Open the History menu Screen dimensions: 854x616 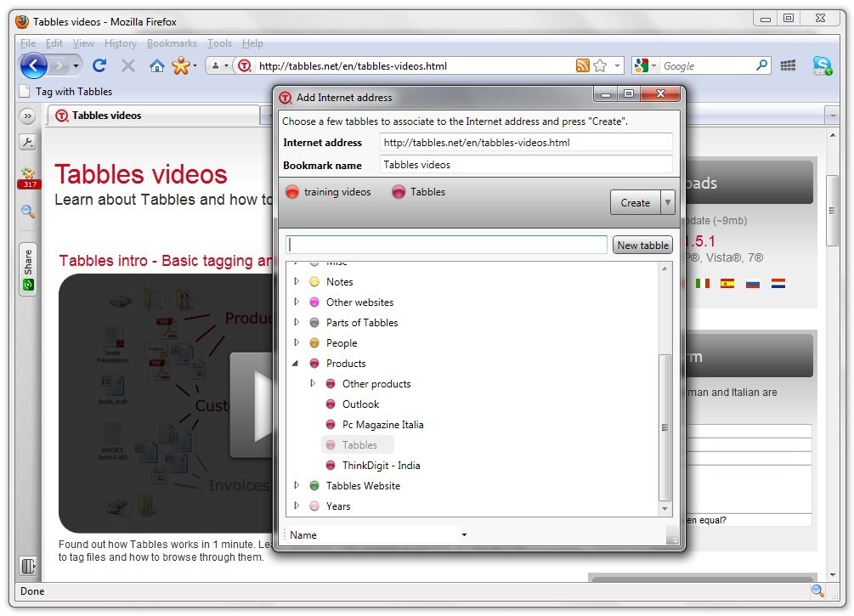(121, 43)
